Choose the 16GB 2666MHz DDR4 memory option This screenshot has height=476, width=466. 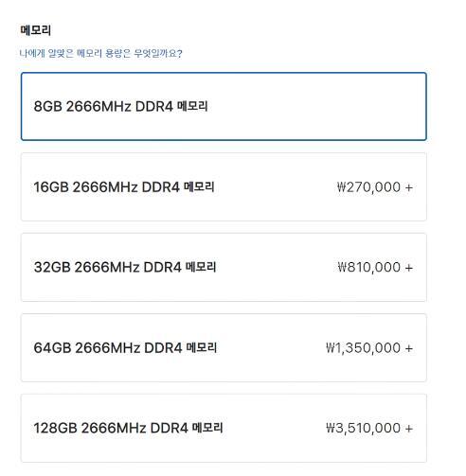(224, 187)
